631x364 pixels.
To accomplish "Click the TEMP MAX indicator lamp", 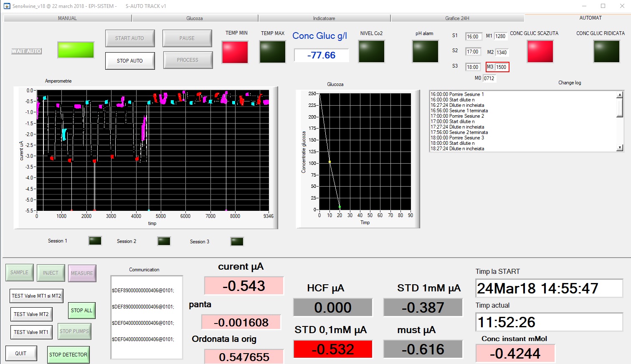I will [x=273, y=52].
